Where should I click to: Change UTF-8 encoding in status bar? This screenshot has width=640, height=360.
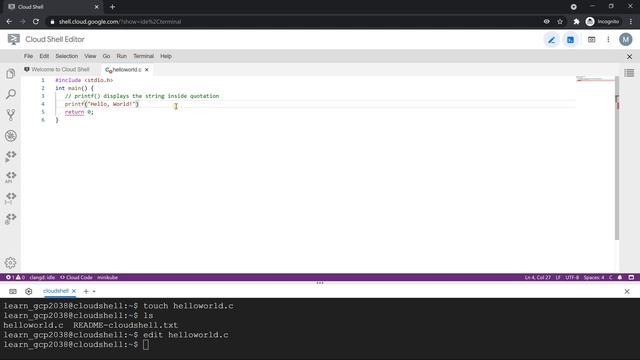pyautogui.click(x=572, y=277)
